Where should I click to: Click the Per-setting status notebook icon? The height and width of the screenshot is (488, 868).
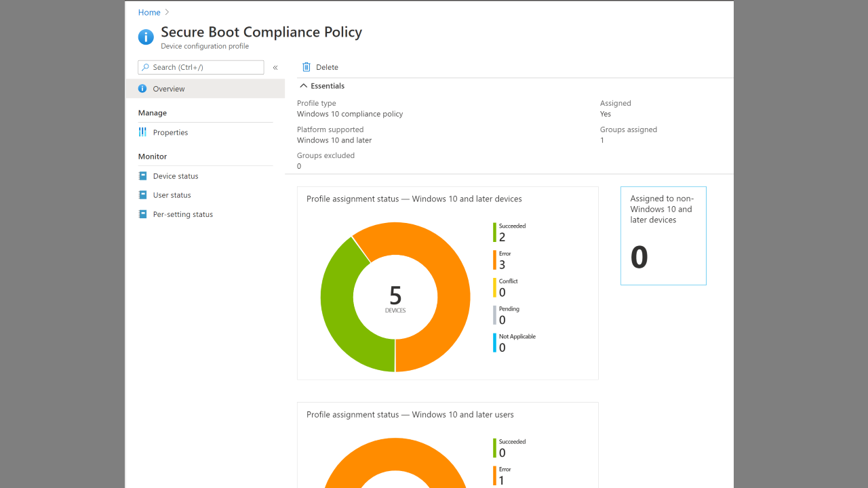coord(142,214)
